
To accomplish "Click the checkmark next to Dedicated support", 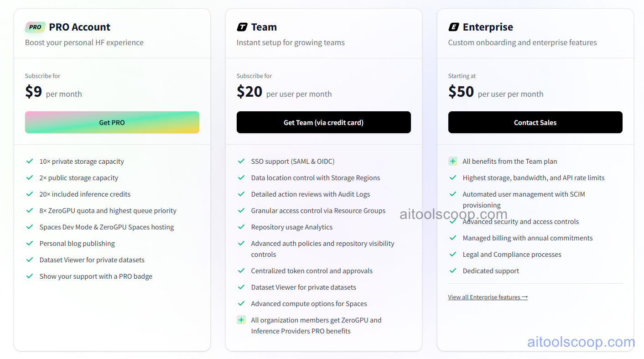I will coord(453,271).
